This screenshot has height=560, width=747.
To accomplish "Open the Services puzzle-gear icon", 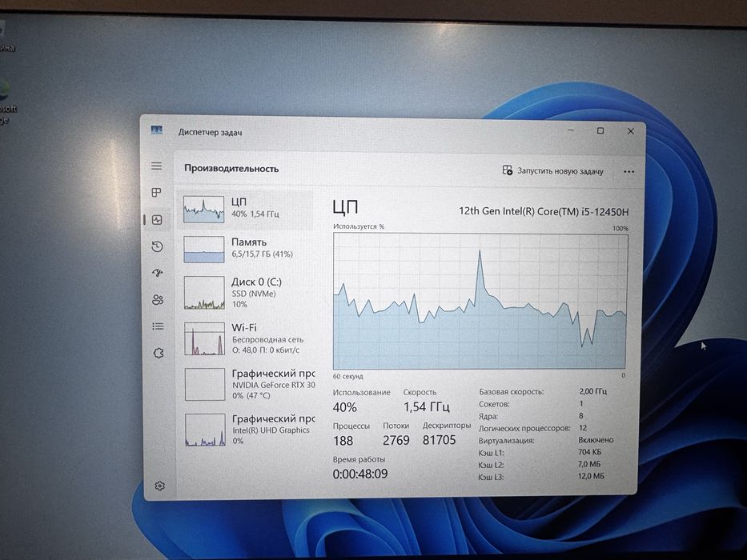I will (159, 353).
